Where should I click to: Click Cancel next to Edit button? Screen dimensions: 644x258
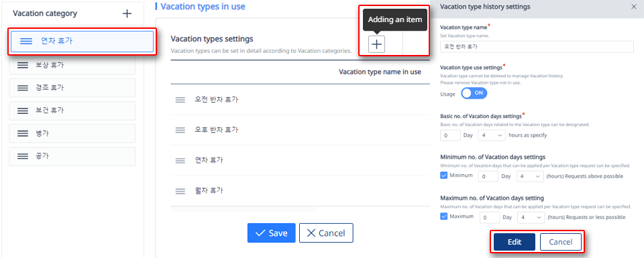(x=561, y=242)
